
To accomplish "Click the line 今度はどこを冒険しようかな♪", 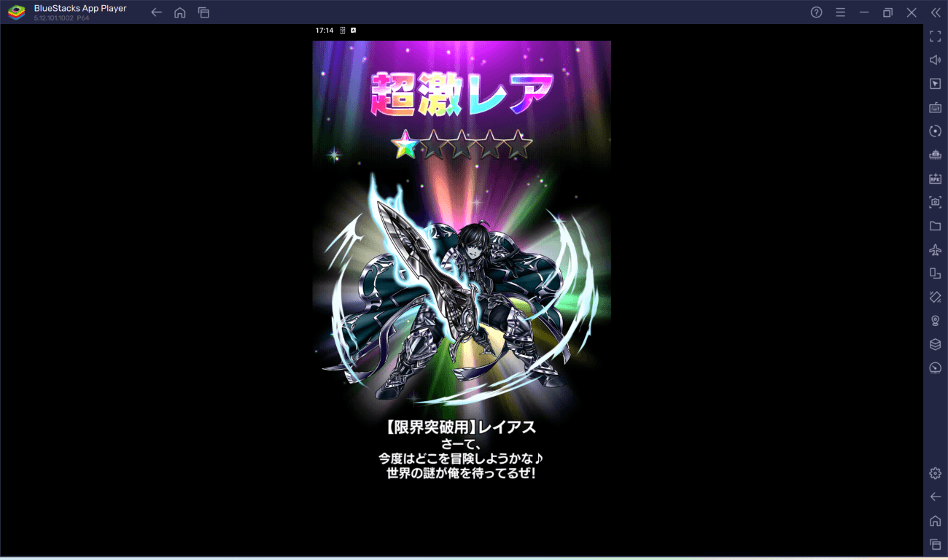I will click(x=462, y=458).
